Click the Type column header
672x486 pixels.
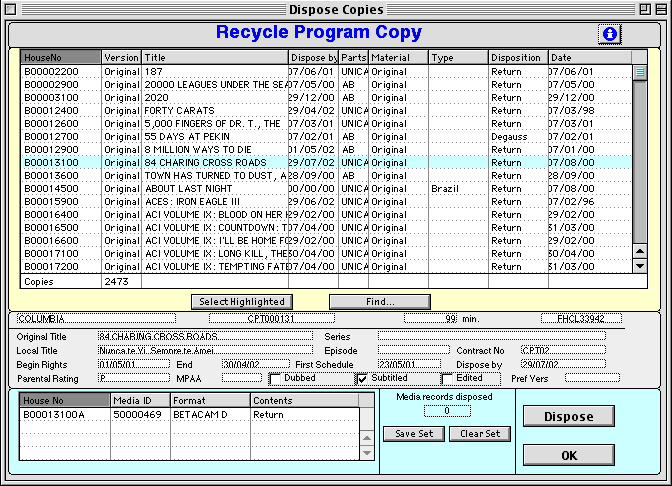click(x=459, y=57)
